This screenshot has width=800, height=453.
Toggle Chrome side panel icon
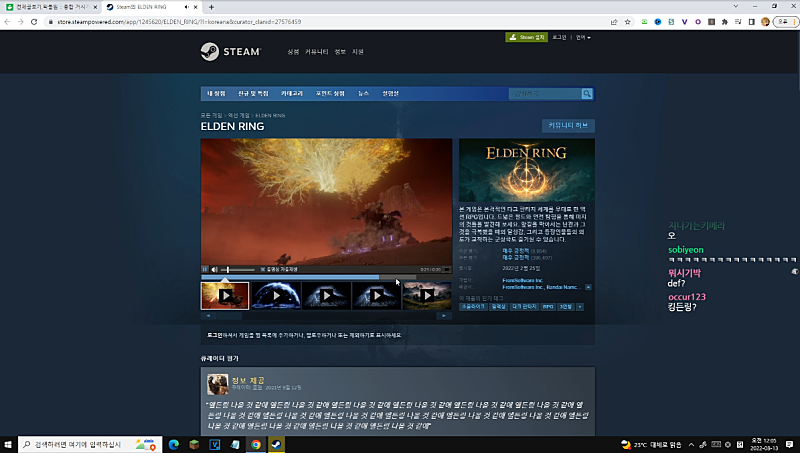(x=752, y=22)
